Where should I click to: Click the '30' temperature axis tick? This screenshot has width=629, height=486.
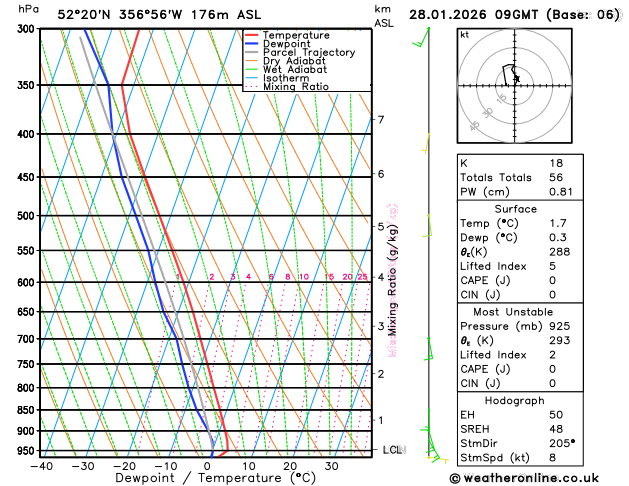(x=331, y=466)
